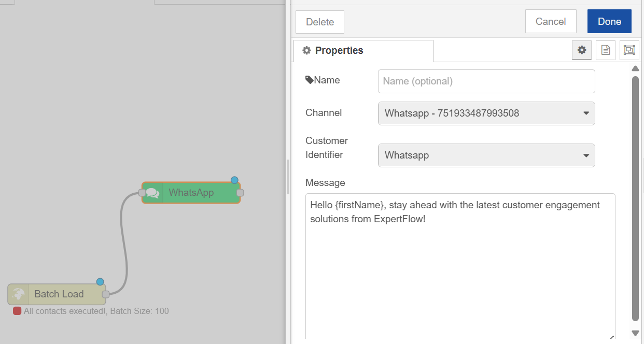Open the node Description editor icon
Viewport: 644px width, 344px height.
click(605, 50)
